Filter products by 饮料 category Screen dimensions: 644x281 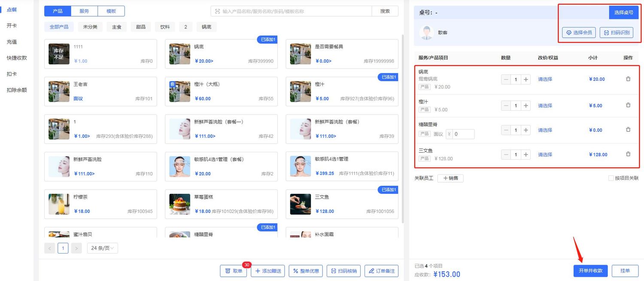click(165, 27)
